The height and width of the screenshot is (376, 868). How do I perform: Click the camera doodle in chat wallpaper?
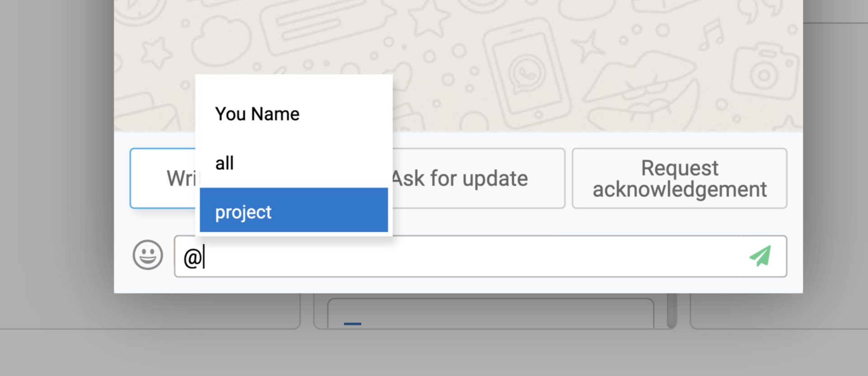(x=764, y=71)
